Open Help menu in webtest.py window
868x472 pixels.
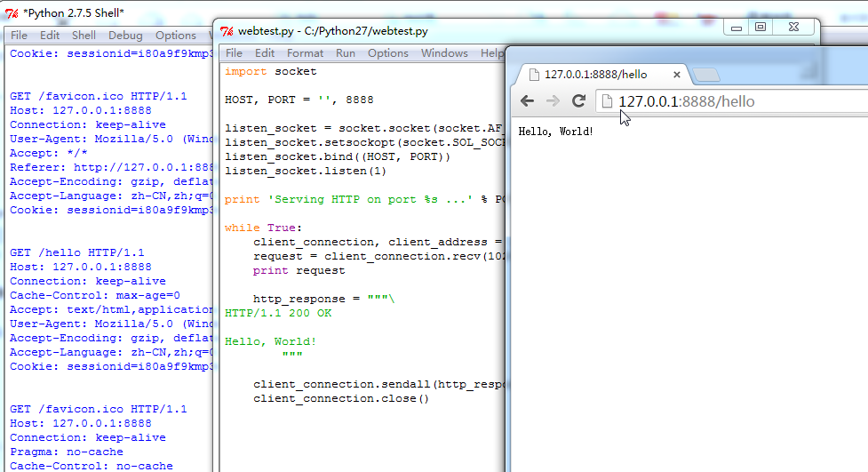491,52
